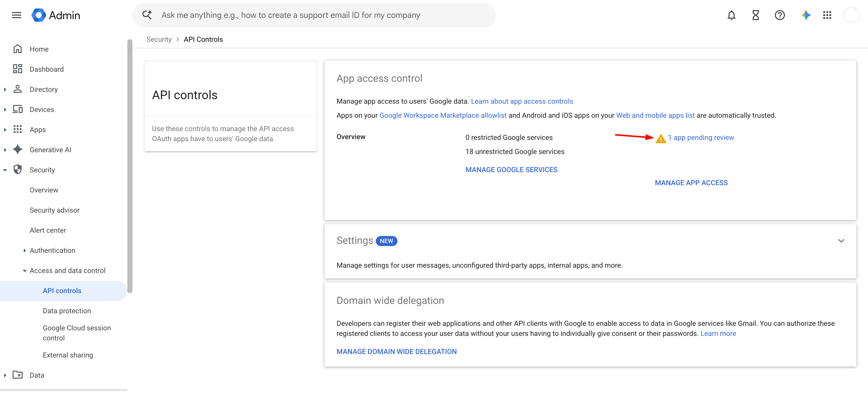Viewport: 868px width, 394px height.
Task: Expand the Apps section
Action: click(5, 130)
